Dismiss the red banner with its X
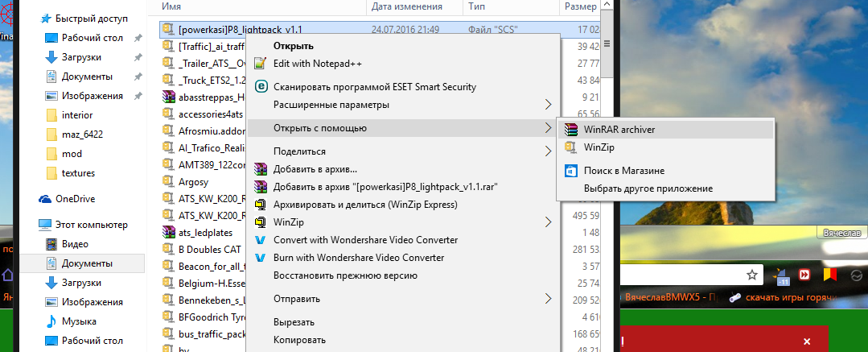This screenshot has height=352, width=868. 807,341
